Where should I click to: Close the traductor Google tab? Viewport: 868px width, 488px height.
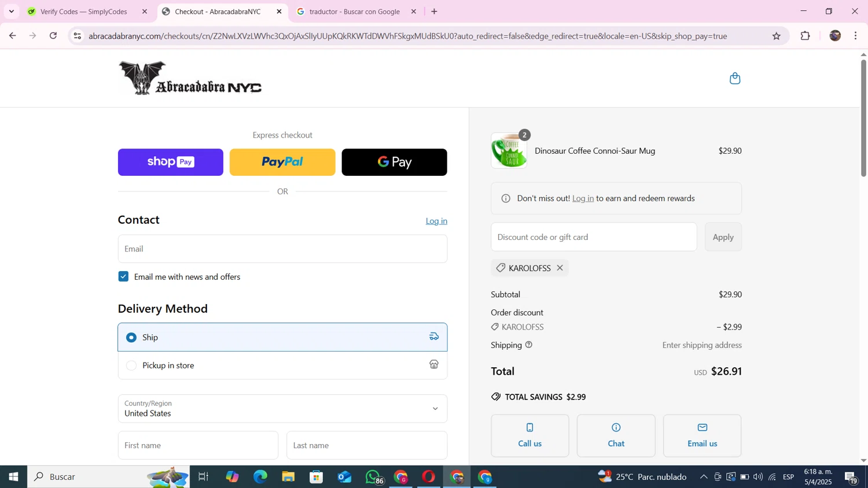pos(414,12)
